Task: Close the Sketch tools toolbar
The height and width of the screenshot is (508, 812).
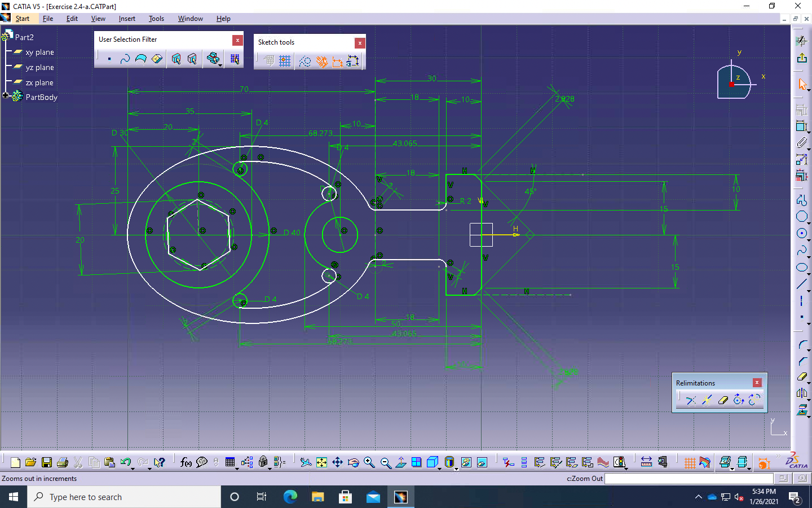Action: click(359, 43)
